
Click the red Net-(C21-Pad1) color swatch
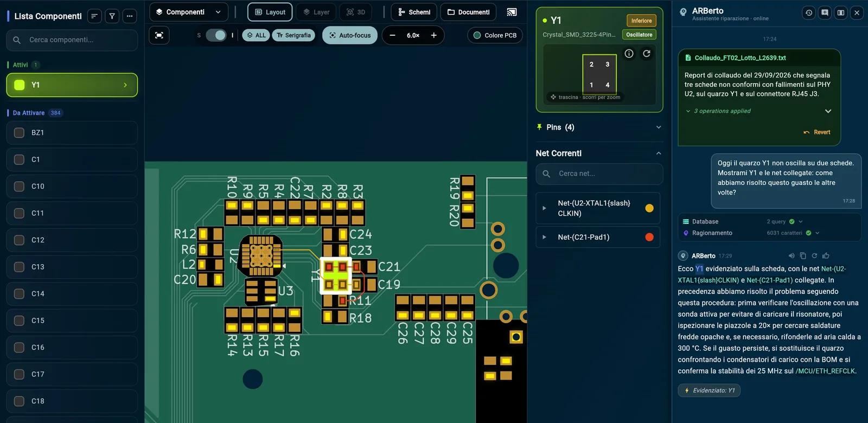pos(649,237)
